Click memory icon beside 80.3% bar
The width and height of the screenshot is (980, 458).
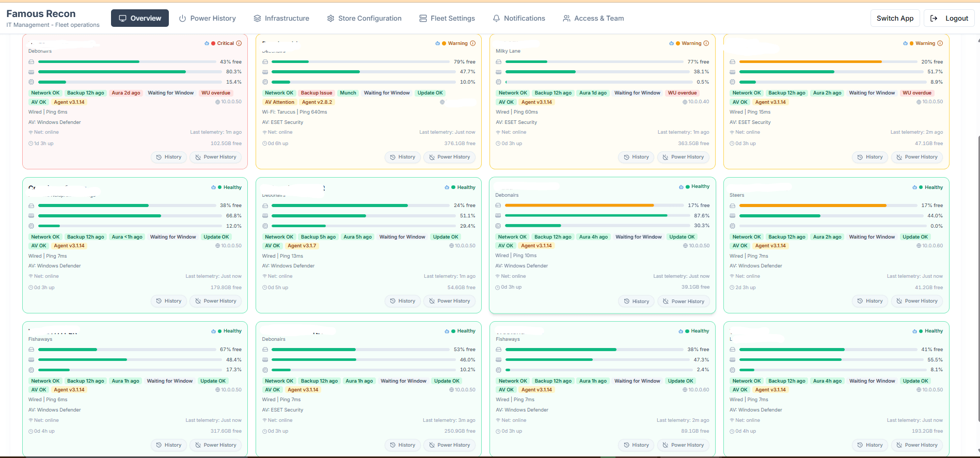click(x=31, y=72)
